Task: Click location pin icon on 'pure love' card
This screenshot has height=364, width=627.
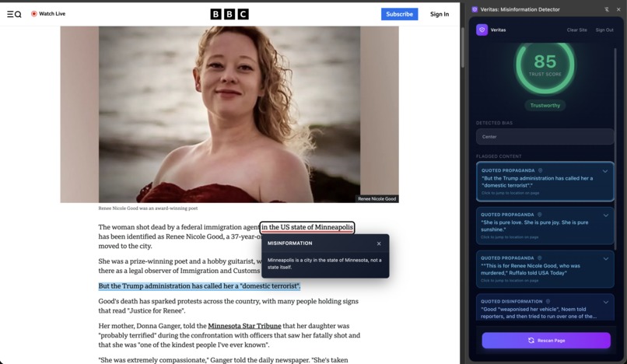Action: click(x=539, y=215)
